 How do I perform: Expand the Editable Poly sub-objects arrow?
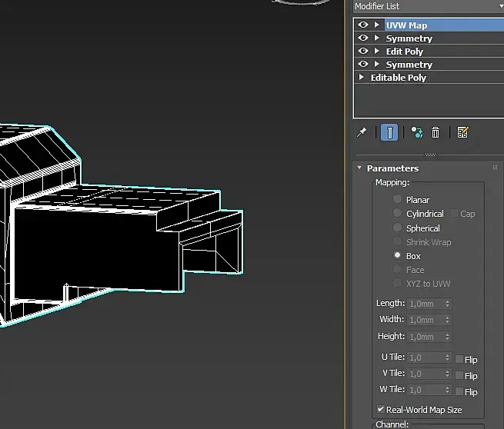362,78
